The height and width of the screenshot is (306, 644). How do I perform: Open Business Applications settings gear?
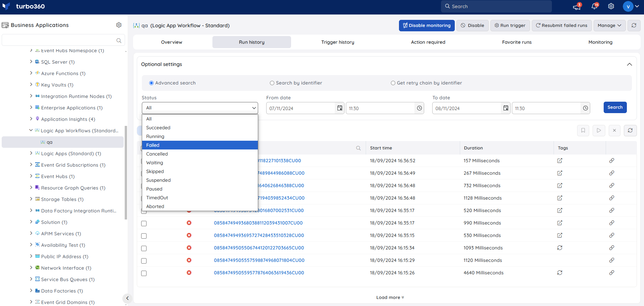coord(119,25)
